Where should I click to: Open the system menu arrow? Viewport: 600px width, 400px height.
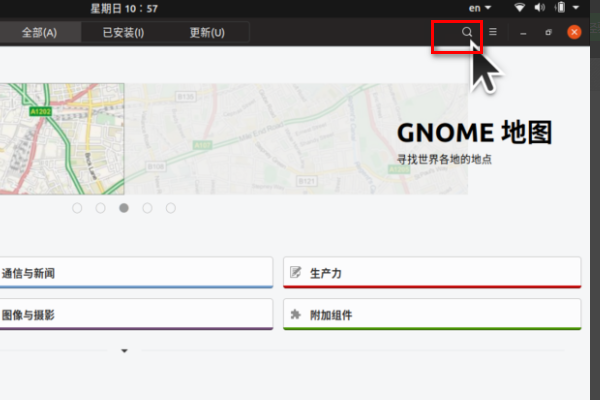[576, 7]
